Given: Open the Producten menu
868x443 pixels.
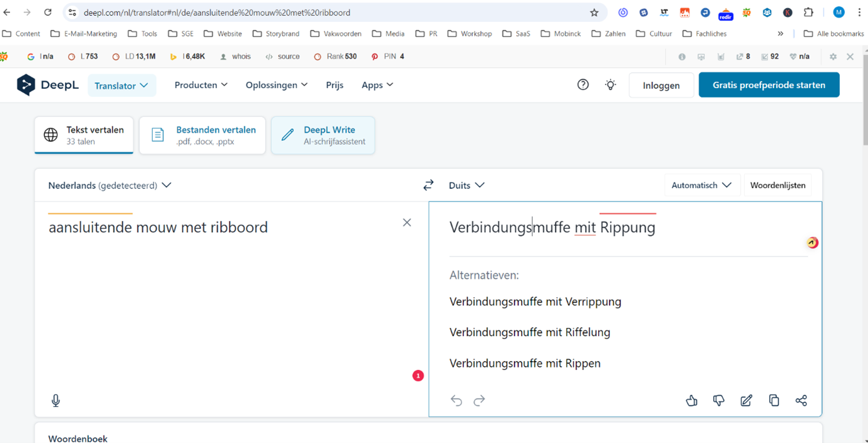Looking at the screenshot, I should tap(200, 85).
